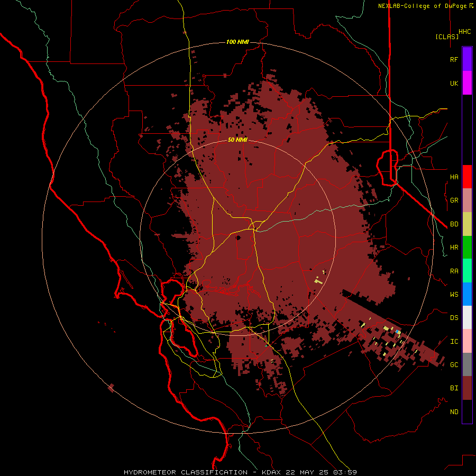Click the IC light pink legend swatch
Screen dimensions: 476x476
click(x=467, y=341)
